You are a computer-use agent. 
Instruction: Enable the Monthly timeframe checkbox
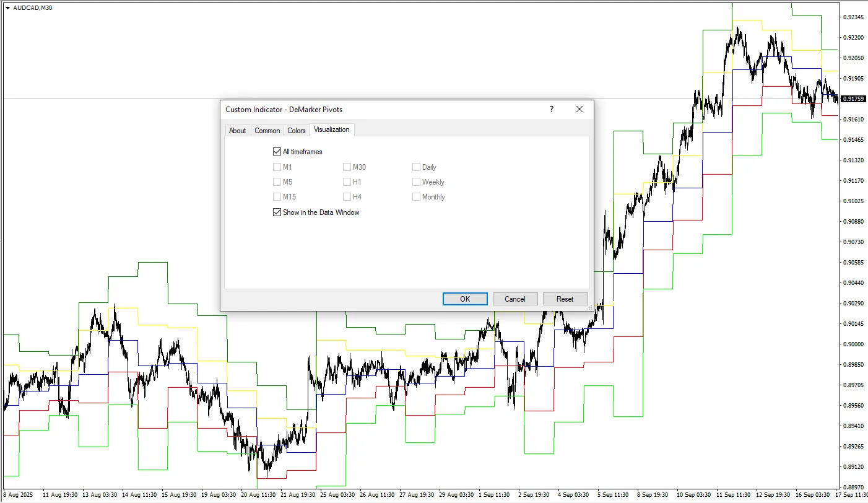pos(416,197)
